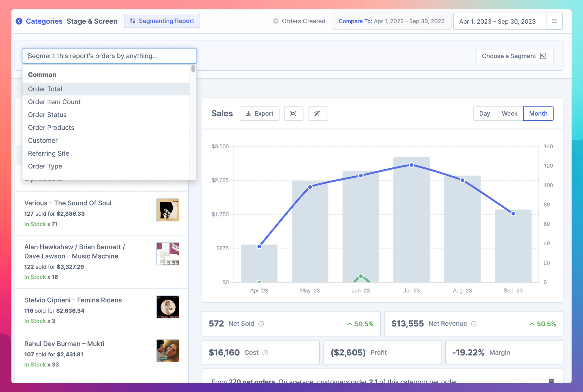Open the hamburger menu at top right
Image resolution: width=583 pixels, height=392 pixels.
point(554,21)
